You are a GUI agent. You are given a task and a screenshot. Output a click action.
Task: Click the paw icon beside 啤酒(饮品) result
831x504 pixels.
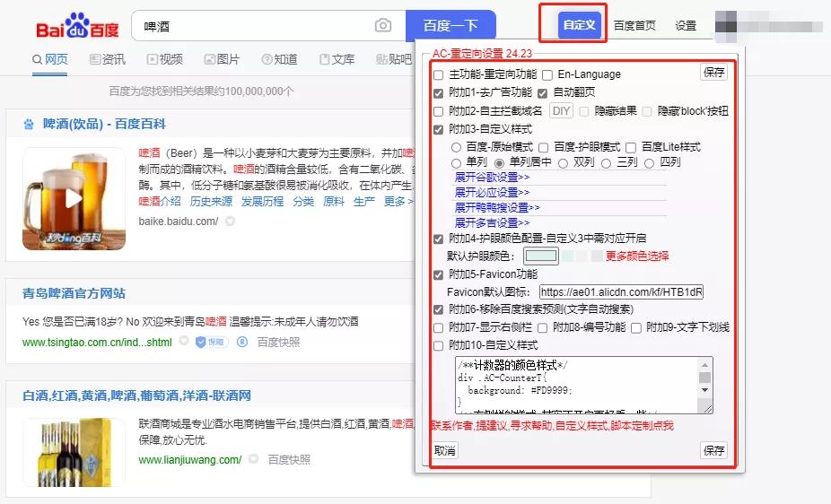pos(29,125)
